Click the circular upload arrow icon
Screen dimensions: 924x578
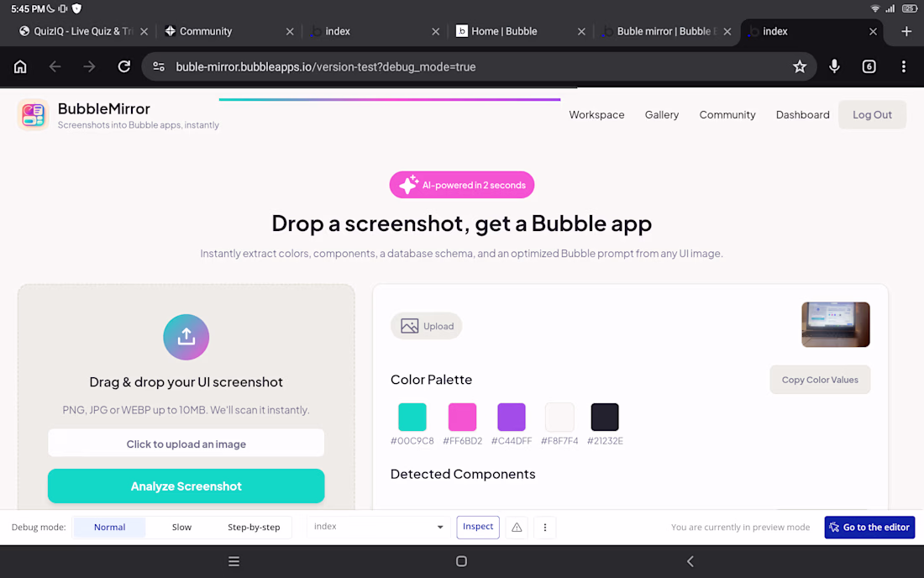tap(186, 337)
